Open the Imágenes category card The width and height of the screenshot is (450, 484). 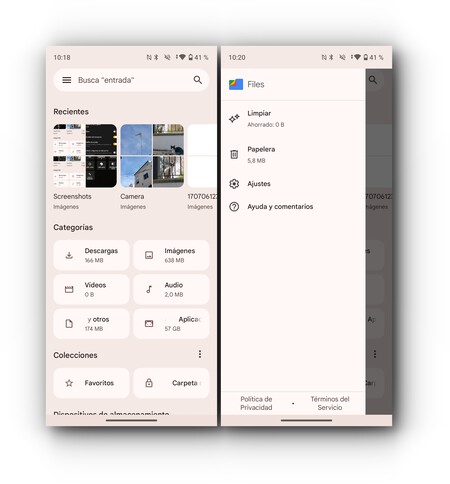coord(171,255)
